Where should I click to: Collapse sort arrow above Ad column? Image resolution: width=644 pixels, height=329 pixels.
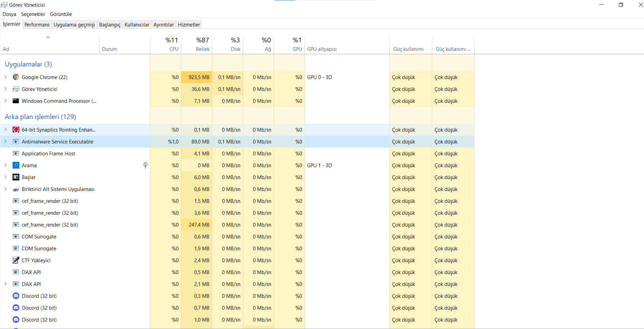[x=48, y=37]
